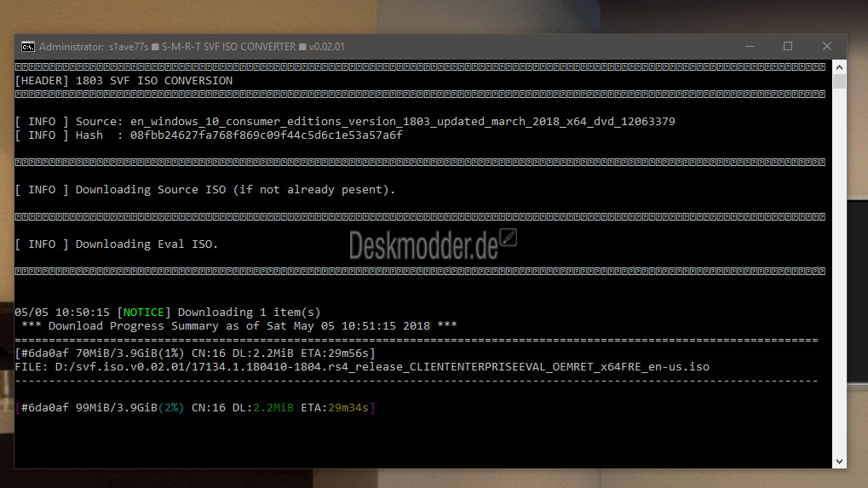Image resolution: width=868 pixels, height=488 pixels.
Task: Click the '[HEADER] 1803 SVF ISO CONVERSION' line
Action: point(124,81)
